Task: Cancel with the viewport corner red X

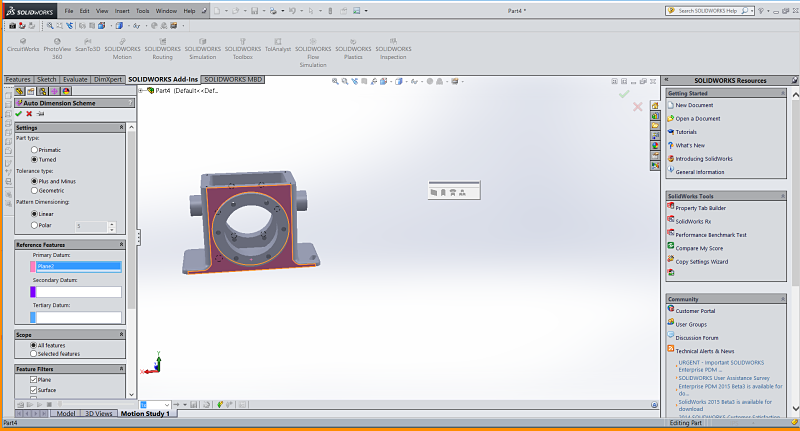Action: pyautogui.click(x=637, y=107)
